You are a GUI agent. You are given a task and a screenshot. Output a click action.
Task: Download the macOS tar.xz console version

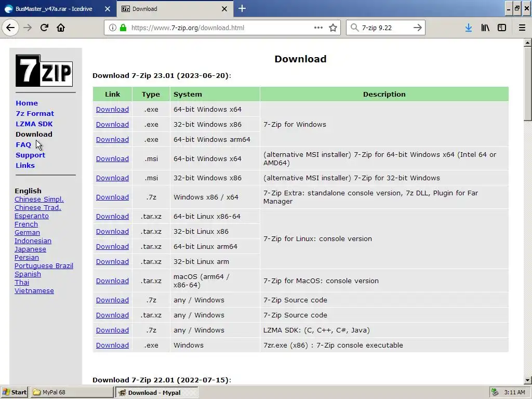112,281
